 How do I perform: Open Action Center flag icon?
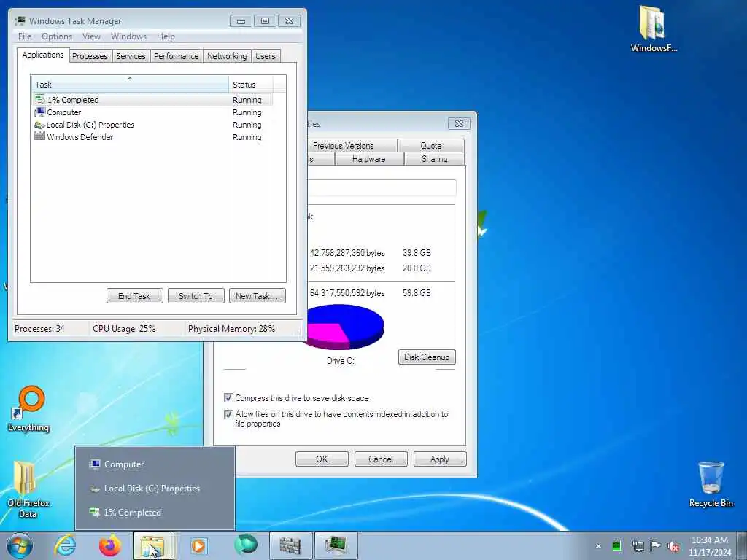656,545
